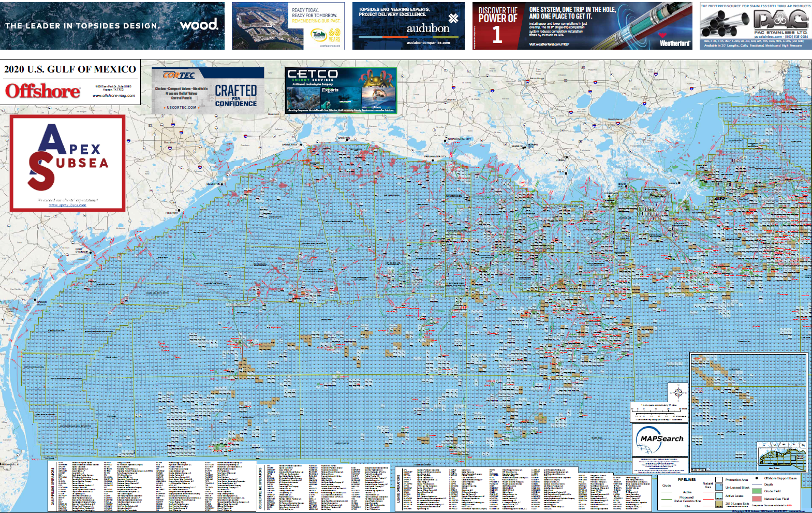Click the Idle pipeline label in the legend
Image resolution: width=812 pixels, height=513 pixels.
[x=687, y=506]
